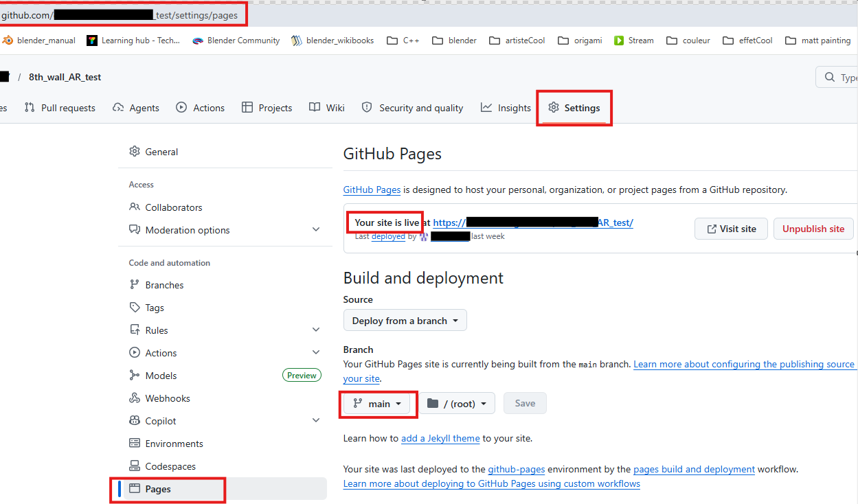The width and height of the screenshot is (858, 504).
Task: Open Collaborators settings
Action: click(225, 207)
